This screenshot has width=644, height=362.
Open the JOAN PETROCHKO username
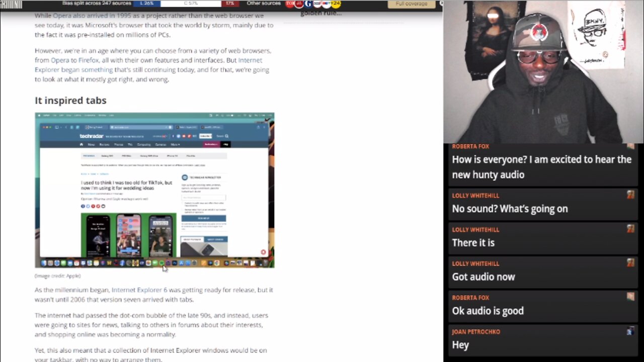pos(476,332)
